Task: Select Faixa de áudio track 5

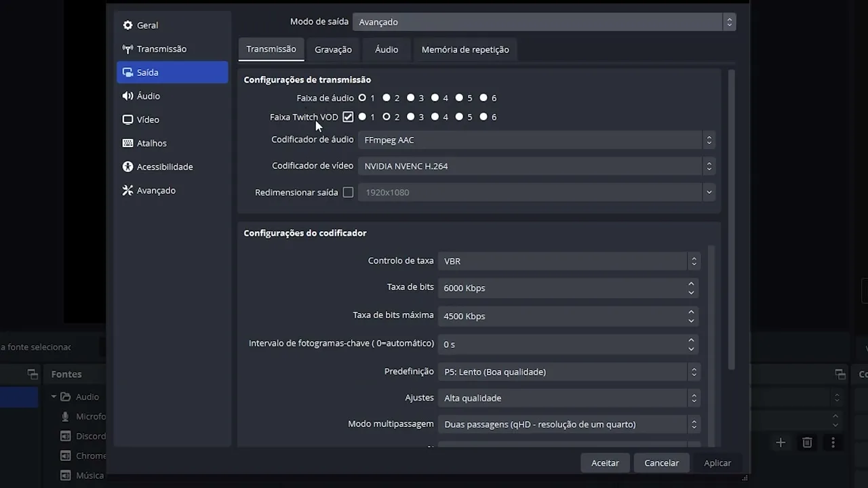Action: coord(459,98)
